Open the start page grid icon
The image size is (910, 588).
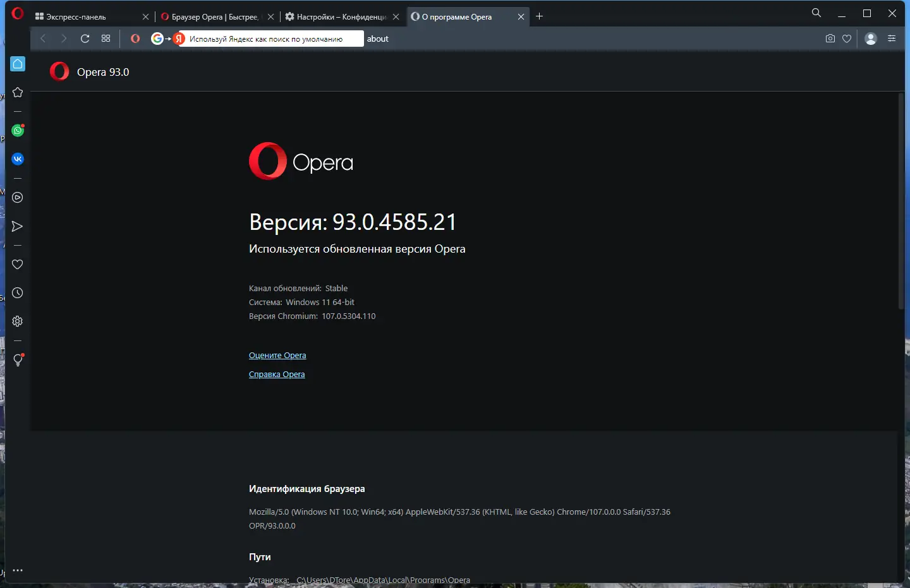coord(106,39)
